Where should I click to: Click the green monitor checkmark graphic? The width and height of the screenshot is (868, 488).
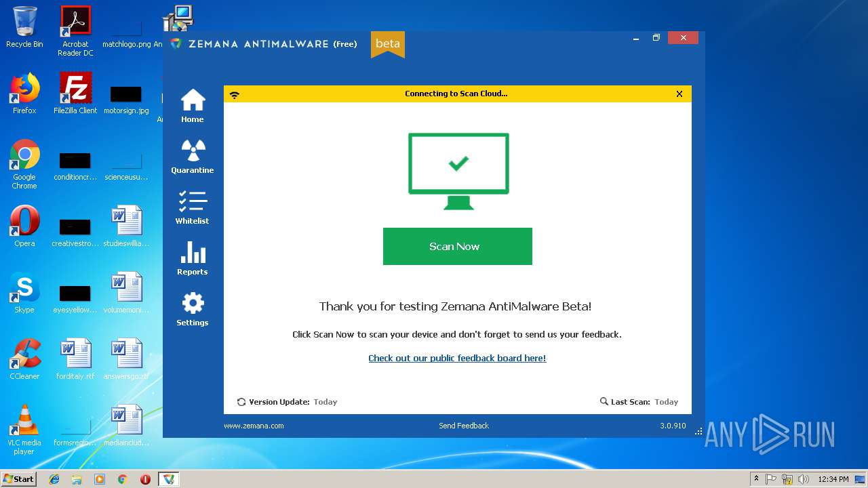click(x=458, y=171)
